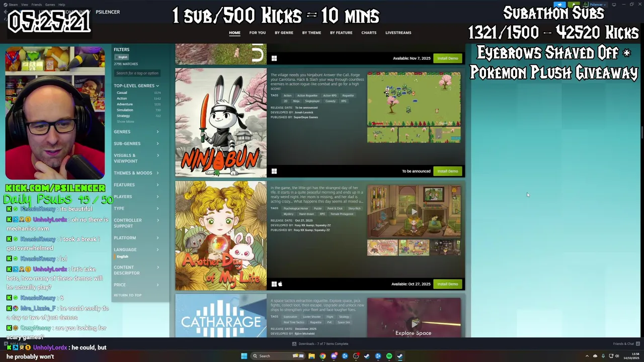Collapse the Top-Level Genres section
This screenshot has height=362, width=644.
pyautogui.click(x=136, y=85)
